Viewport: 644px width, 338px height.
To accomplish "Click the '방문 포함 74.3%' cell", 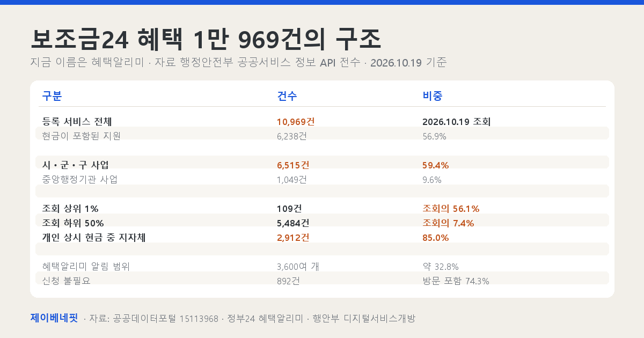I will [x=456, y=281].
